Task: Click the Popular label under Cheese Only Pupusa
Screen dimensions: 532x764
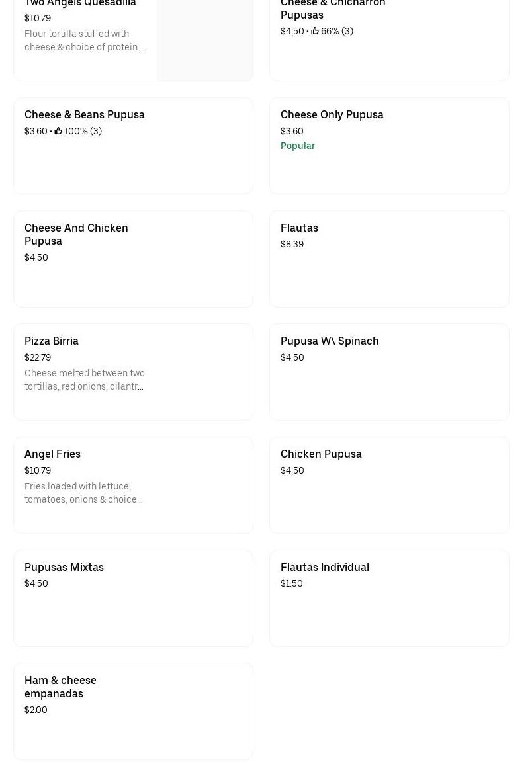Action: click(298, 146)
